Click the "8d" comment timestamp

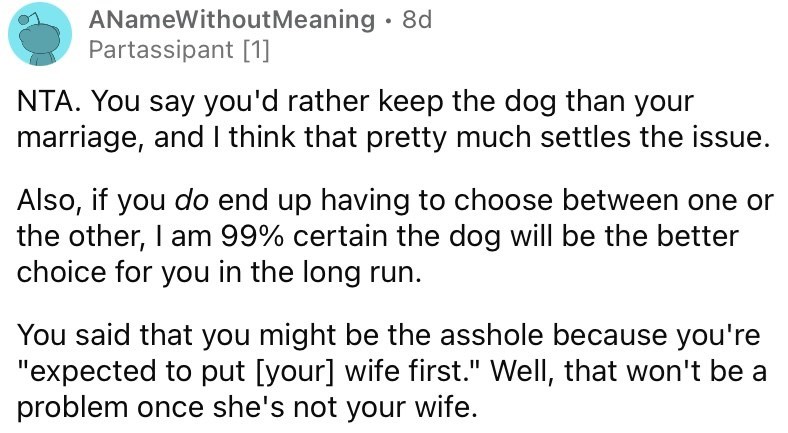point(413,23)
